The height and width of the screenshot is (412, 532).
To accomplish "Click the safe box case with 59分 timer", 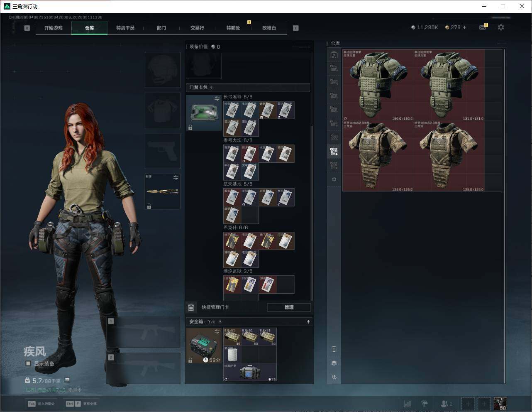I will (204, 346).
